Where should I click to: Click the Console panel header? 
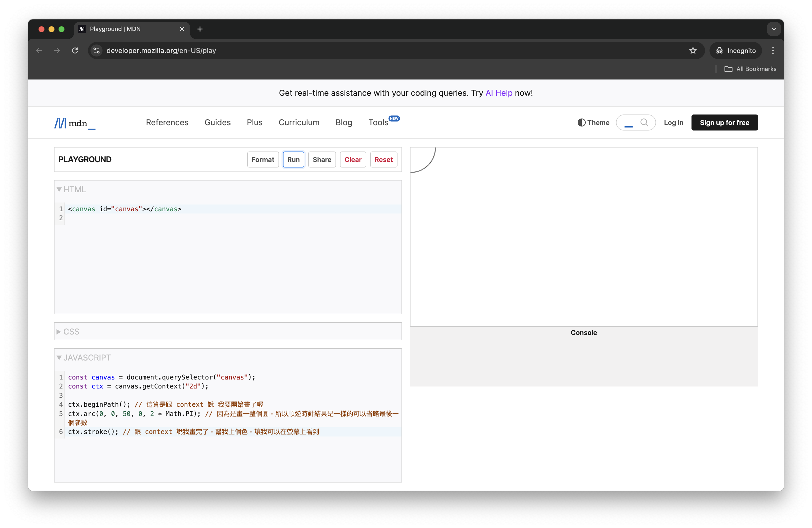pos(583,332)
